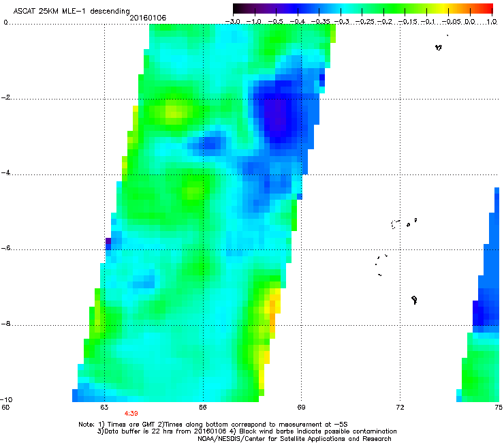
Task: Click the yellow section of the color bar
Action: click(445, 9)
